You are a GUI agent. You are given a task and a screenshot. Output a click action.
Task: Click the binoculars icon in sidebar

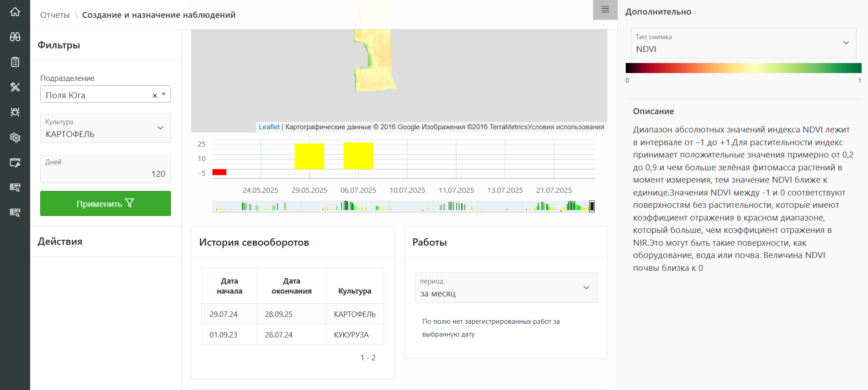click(x=15, y=37)
